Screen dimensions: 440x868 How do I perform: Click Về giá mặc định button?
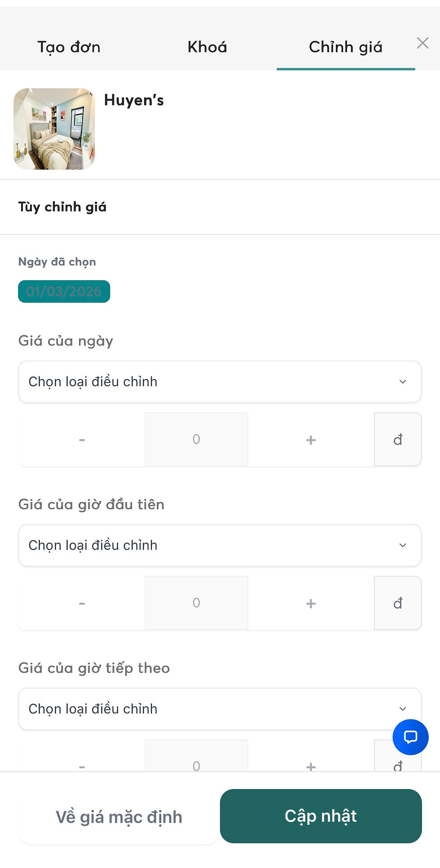119,817
